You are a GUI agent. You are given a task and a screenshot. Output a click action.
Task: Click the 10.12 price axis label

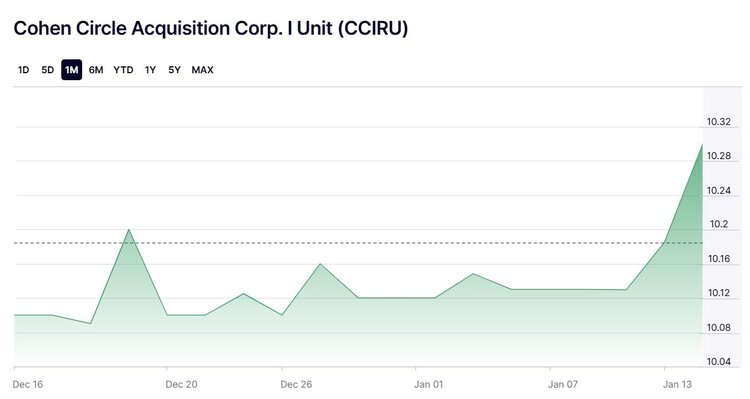click(719, 293)
